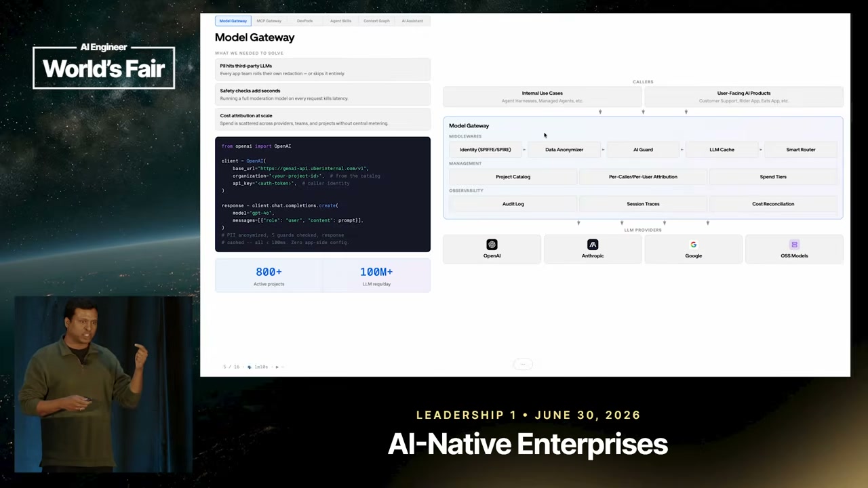Select the Spend Tiers box
Viewport: 868px width, 488px height.
click(773, 177)
